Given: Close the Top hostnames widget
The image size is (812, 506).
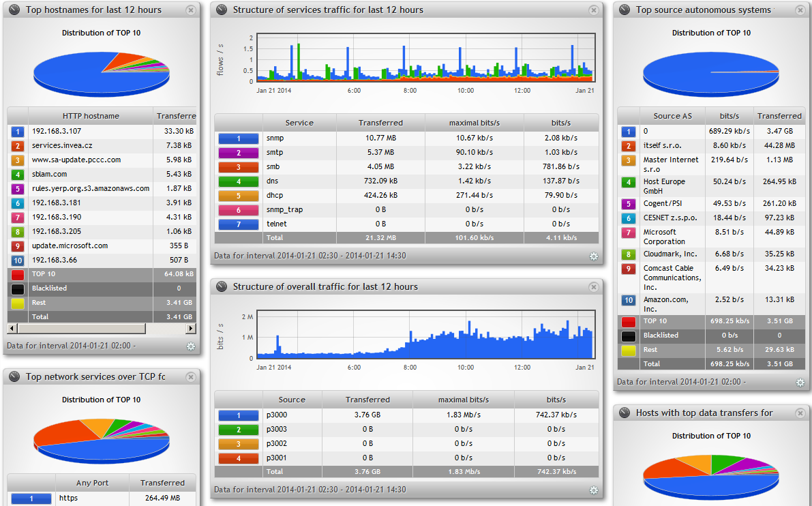Looking at the screenshot, I should tap(191, 10).
